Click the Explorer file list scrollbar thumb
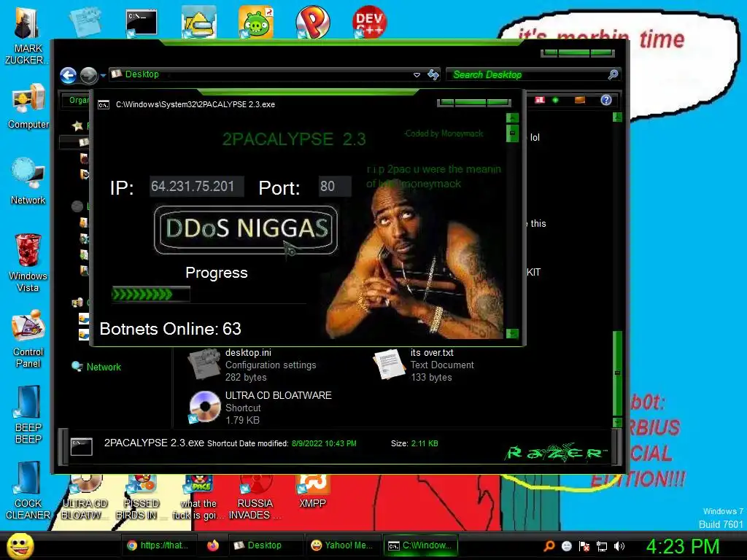The image size is (747, 560). 617,373
